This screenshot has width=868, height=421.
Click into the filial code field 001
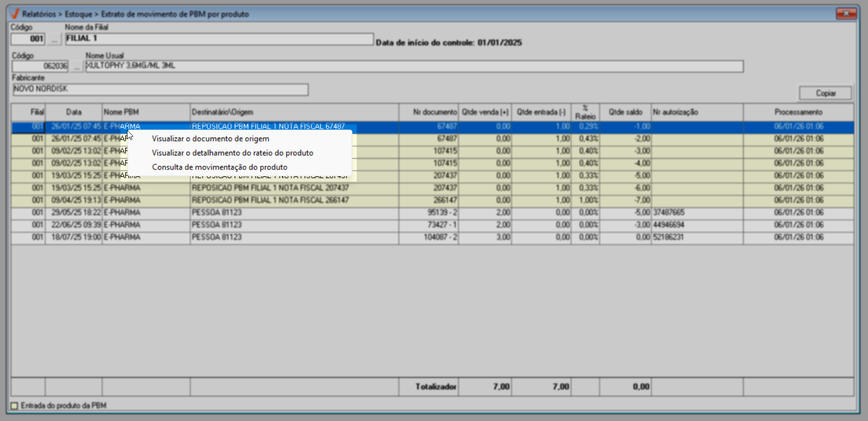29,39
